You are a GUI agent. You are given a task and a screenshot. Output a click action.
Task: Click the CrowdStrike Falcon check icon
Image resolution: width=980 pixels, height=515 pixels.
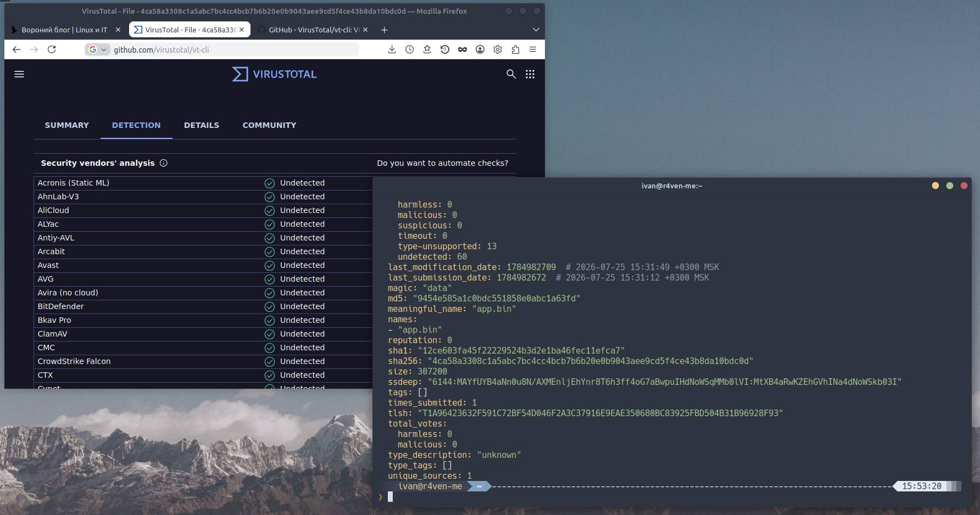(x=270, y=361)
